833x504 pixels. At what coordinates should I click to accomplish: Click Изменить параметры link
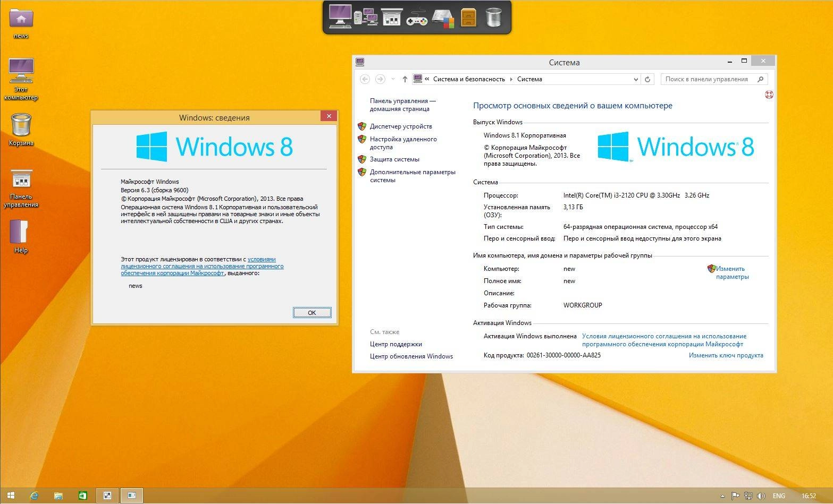731,272
